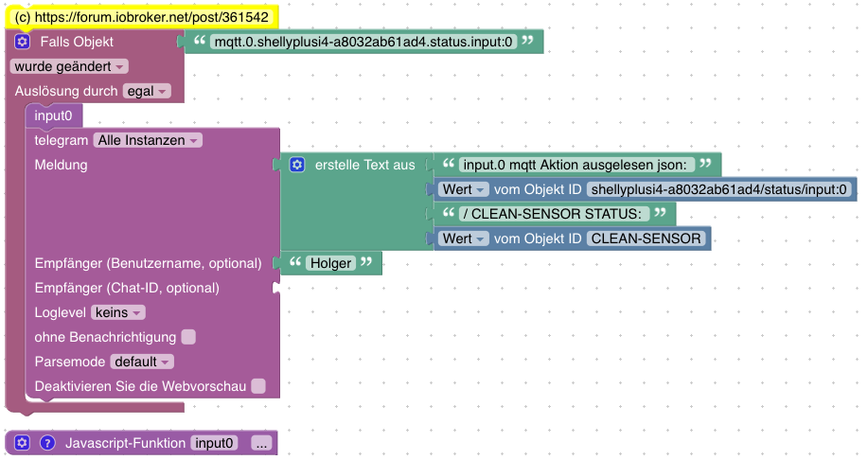Click the Parsemode label
The height and width of the screenshot is (460, 868).
[x=70, y=362]
